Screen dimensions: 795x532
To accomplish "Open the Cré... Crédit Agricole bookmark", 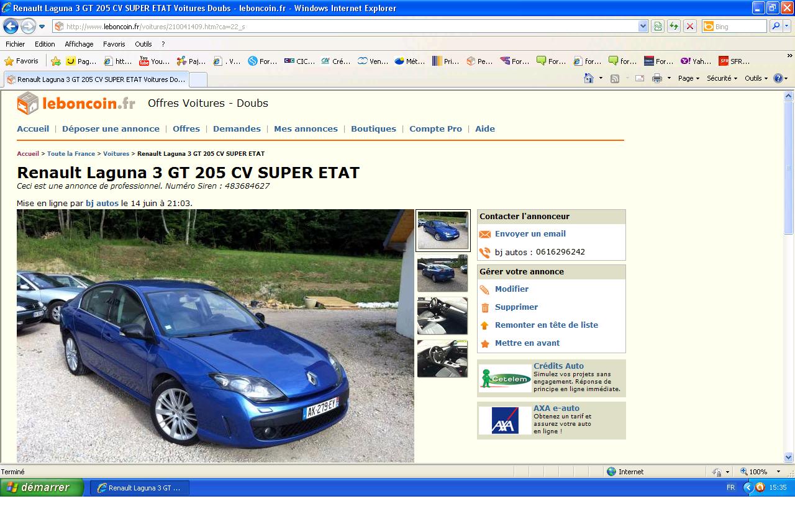I will click(x=336, y=61).
